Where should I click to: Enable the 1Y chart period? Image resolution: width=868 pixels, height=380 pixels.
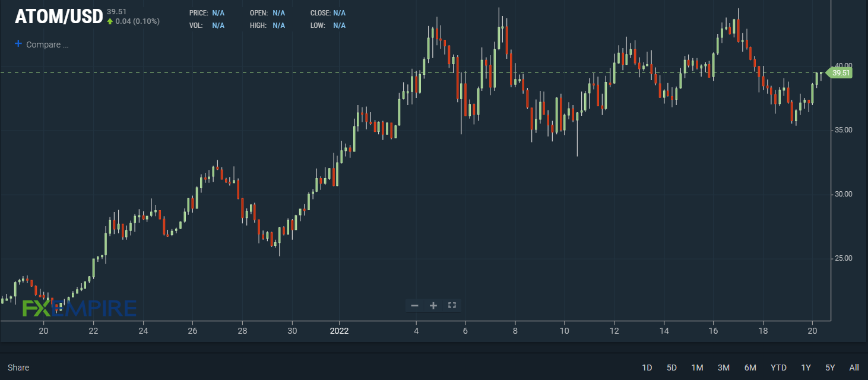click(806, 368)
